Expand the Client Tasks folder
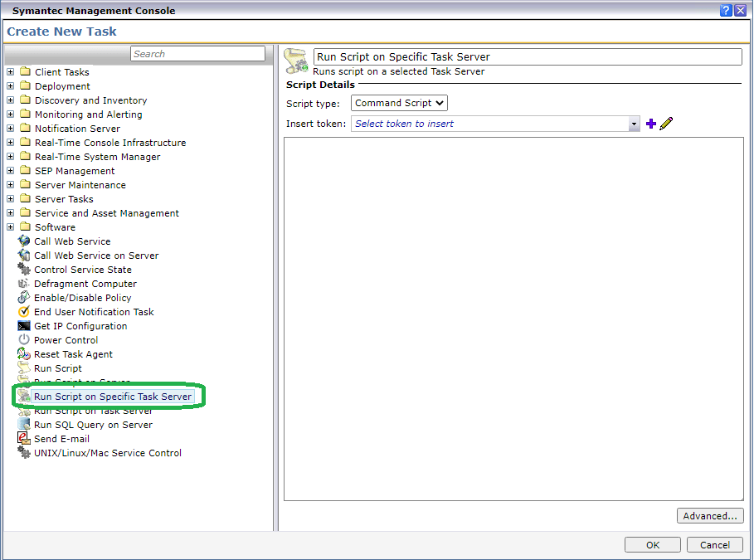This screenshot has height=560, width=754. (x=11, y=72)
